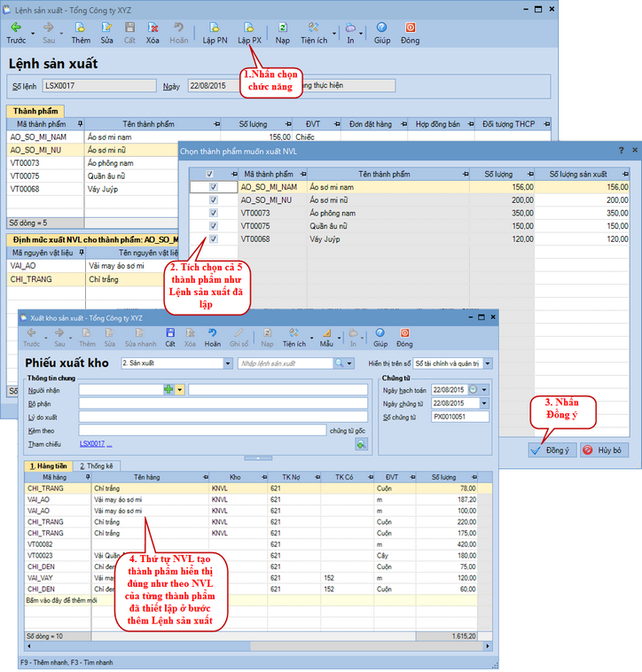Click Sửa icon in Lệnh sản xuất toolbar
642x672 pixels.
coord(106,27)
